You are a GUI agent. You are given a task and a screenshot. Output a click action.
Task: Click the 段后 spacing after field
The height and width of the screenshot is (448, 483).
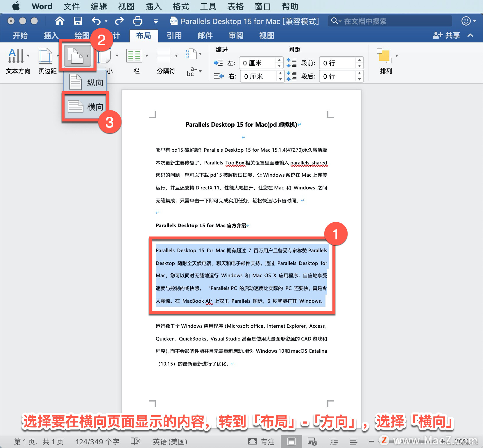337,76
